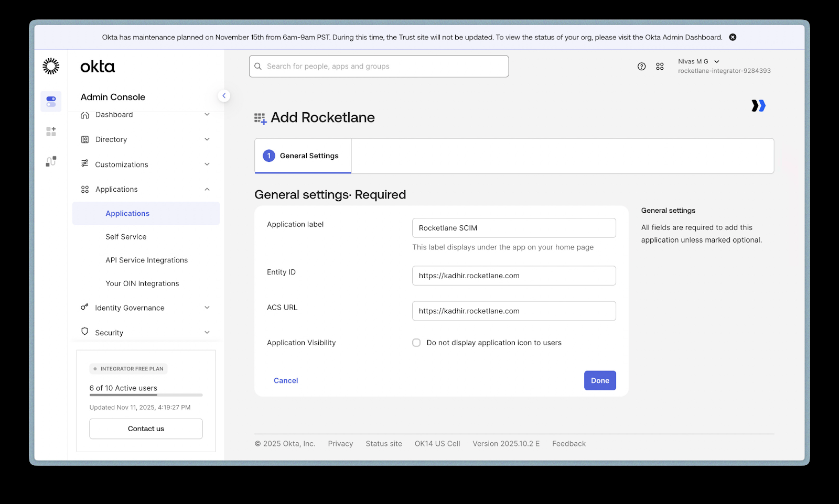
Task: Dismiss the maintenance banner with X icon
Action: [733, 37]
